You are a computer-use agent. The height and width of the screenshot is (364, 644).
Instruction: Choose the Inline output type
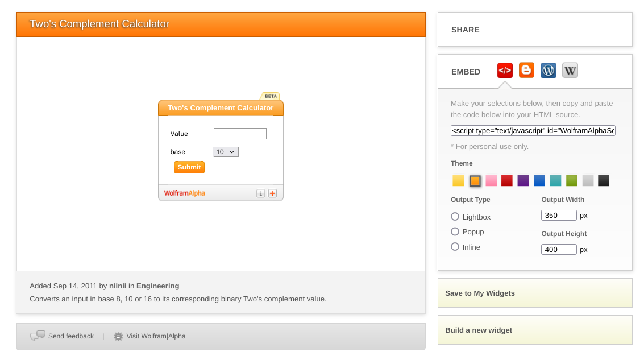point(455,247)
